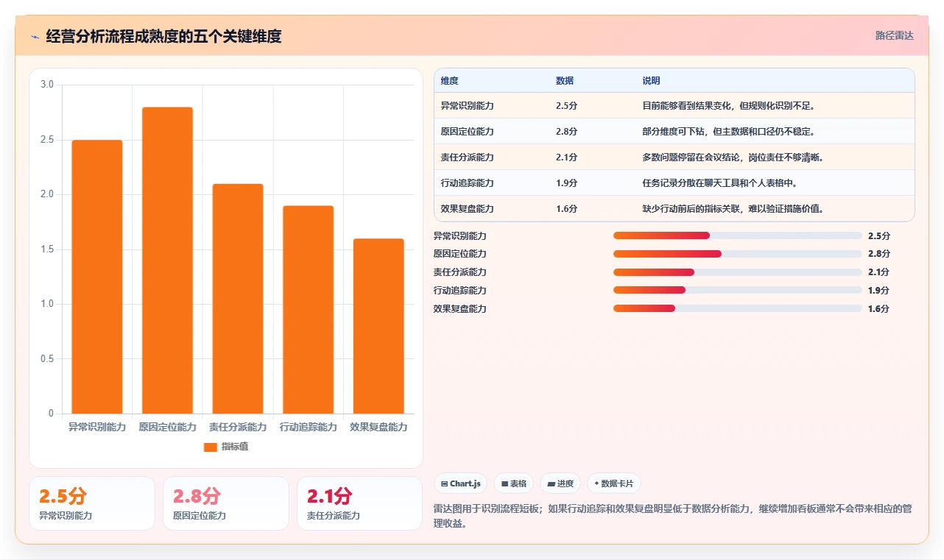Click the 责任分派能力 bar in chart
944x560 pixels.
[238, 299]
